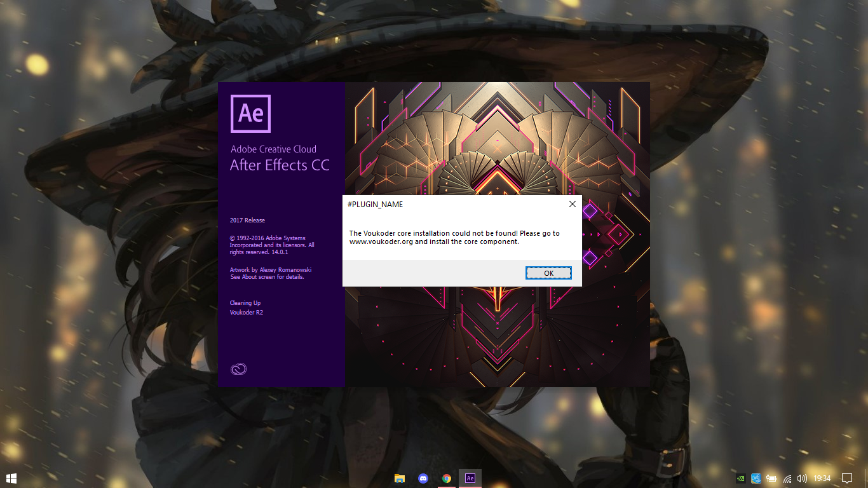Click OK in the Voukoder error dialog

(x=548, y=273)
